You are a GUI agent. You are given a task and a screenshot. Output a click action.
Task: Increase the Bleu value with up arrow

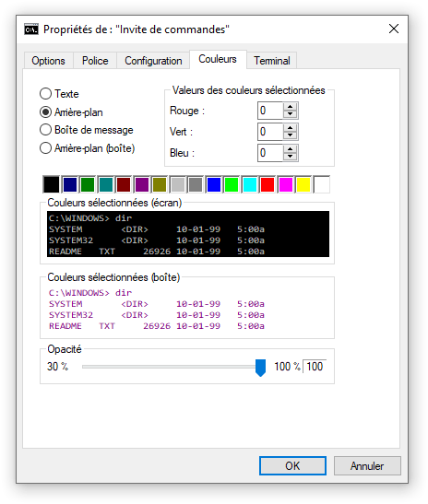(291, 149)
